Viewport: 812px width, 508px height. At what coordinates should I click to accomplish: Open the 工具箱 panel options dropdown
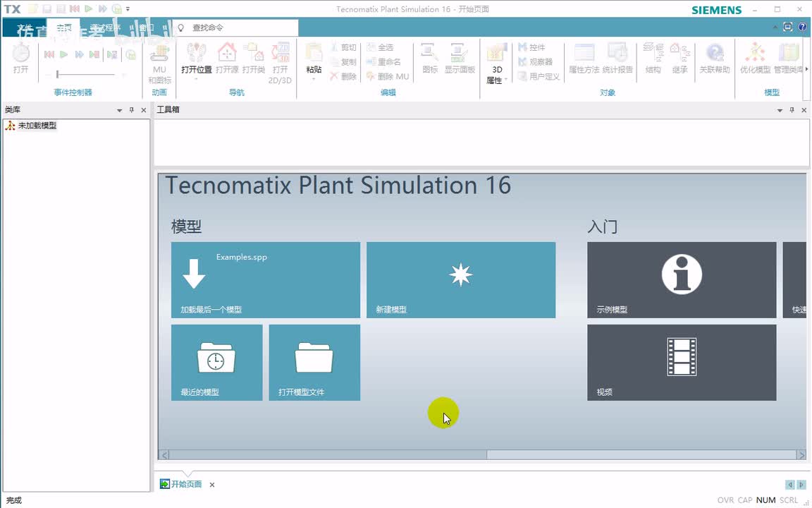(780, 110)
